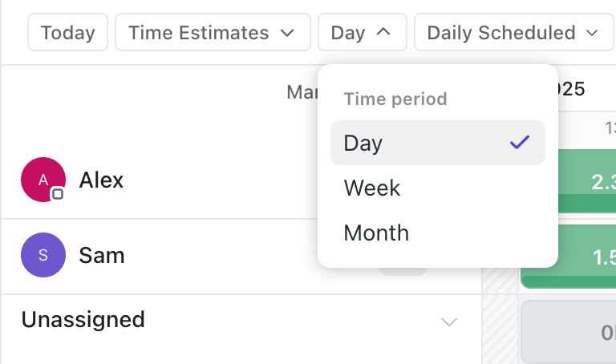The width and height of the screenshot is (616, 364).
Task: Click Alex's green workload bar
Action: 587,181
